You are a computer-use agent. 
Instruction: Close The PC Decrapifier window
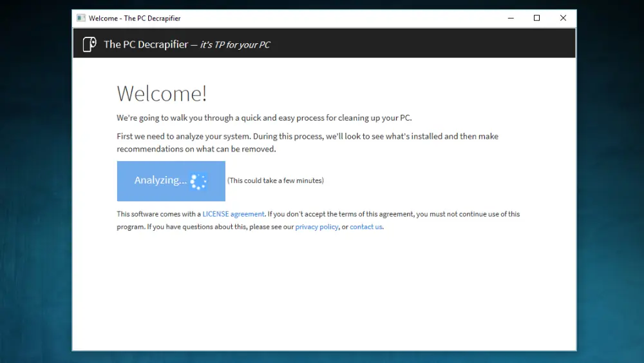[x=563, y=18]
